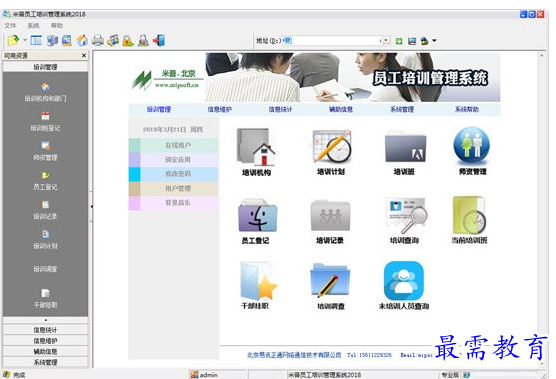Open 培训机构和部门 in the gray sidebar
Viewport: 556px width, 379px height.
(x=45, y=93)
